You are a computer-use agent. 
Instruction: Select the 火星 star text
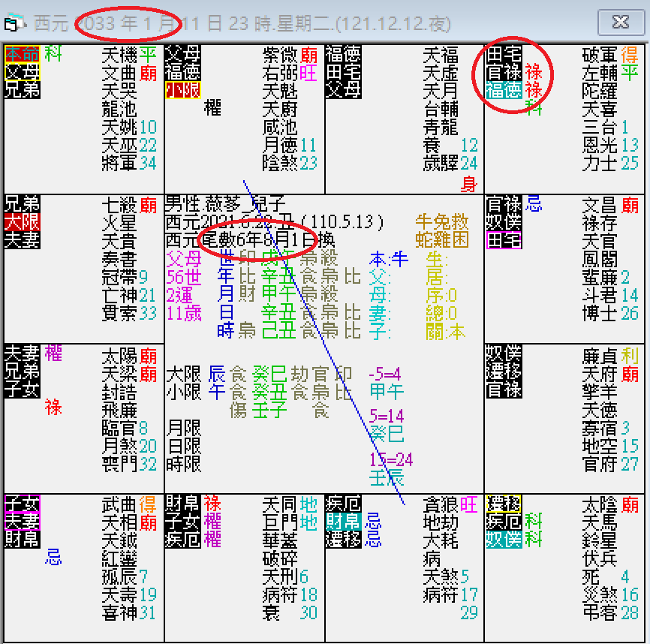119,224
